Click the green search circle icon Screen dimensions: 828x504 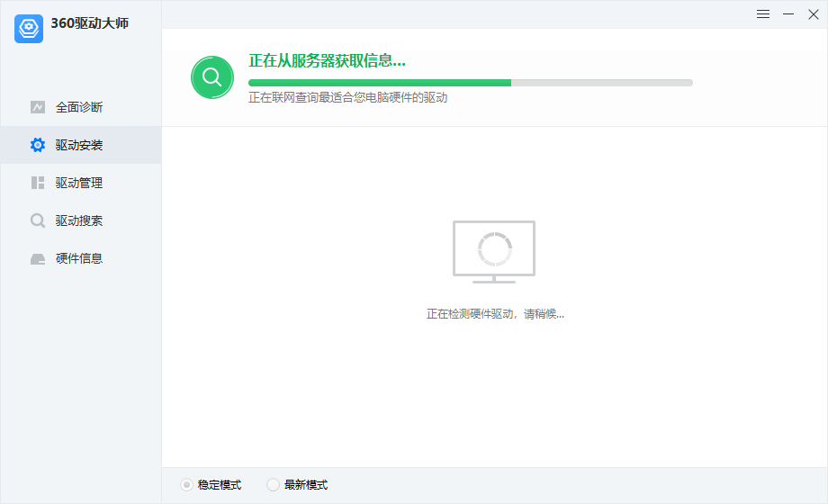pos(212,77)
